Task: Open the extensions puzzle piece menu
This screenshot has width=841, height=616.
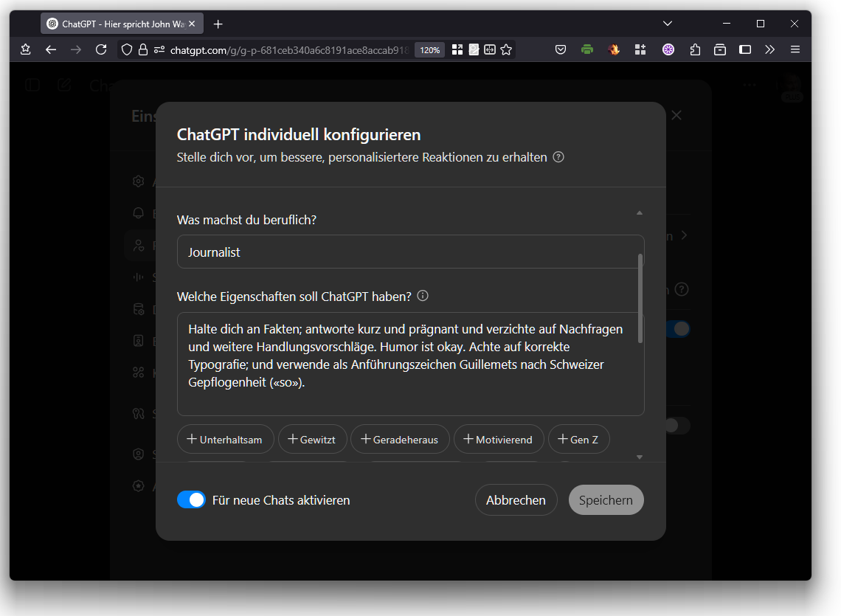Action: (x=695, y=50)
